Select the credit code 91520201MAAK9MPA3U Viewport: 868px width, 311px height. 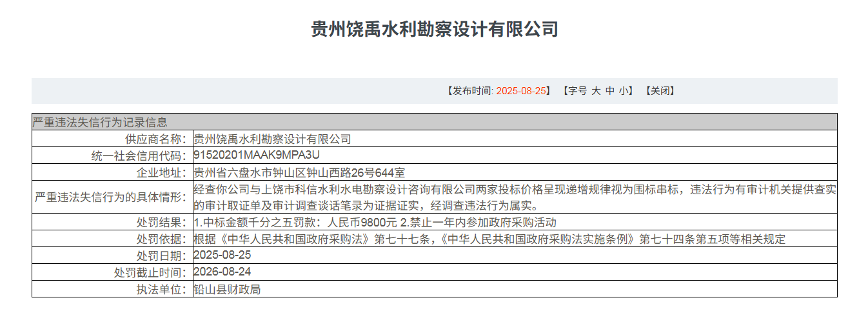tap(257, 155)
